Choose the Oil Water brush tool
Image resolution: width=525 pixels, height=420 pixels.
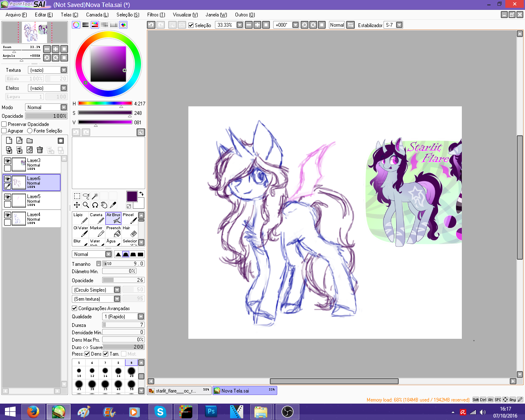coord(80,231)
